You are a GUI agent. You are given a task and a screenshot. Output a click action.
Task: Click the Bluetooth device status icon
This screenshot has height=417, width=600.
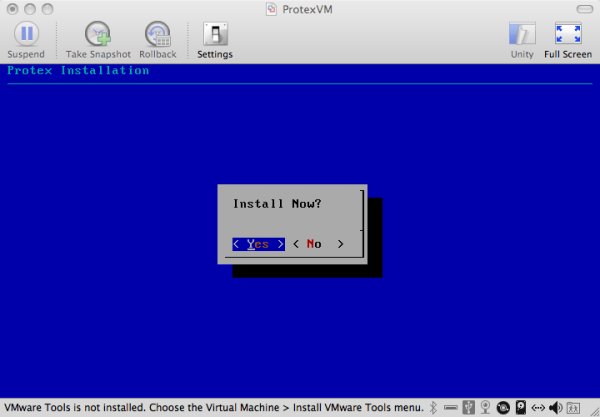[x=433, y=407]
